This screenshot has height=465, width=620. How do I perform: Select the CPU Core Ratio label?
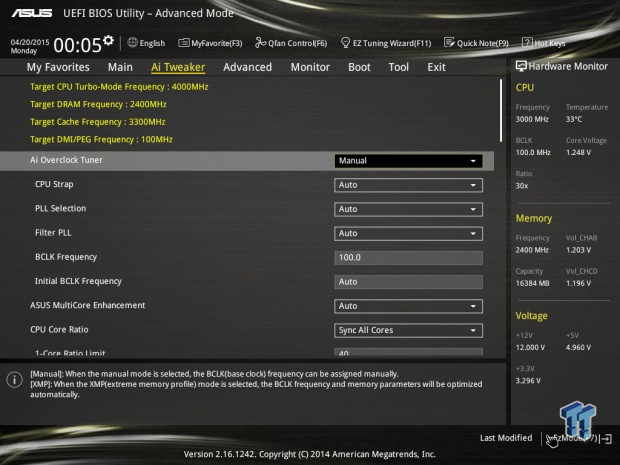59,329
